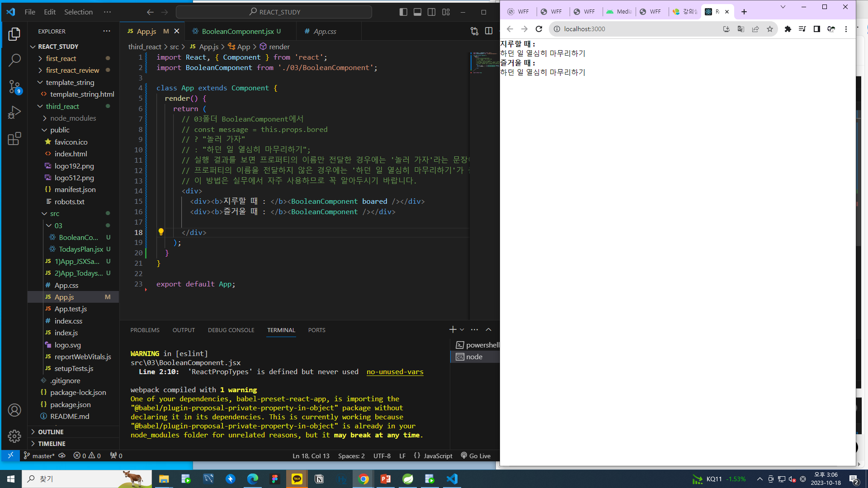868x488 pixels.
Task: Click the lightbulb code action icon
Action: (x=161, y=232)
